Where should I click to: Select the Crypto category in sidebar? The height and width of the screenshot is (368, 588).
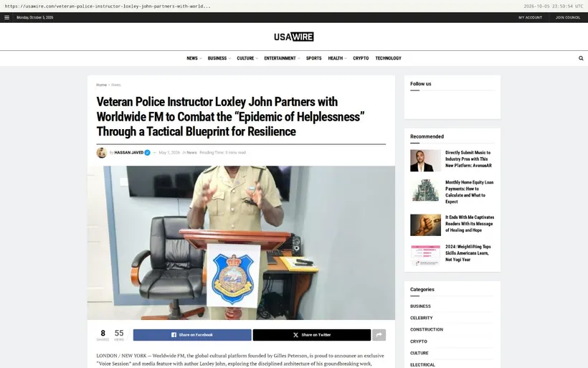pyautogui.click(x=419, y=341)
